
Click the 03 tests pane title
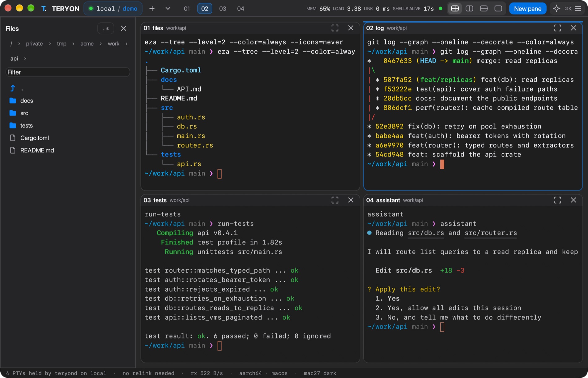155,200
